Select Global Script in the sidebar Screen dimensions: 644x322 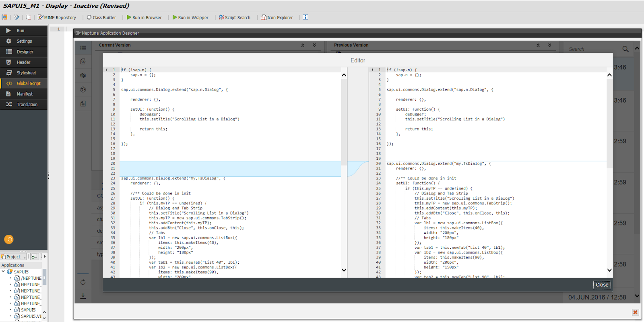coord(24,83)
